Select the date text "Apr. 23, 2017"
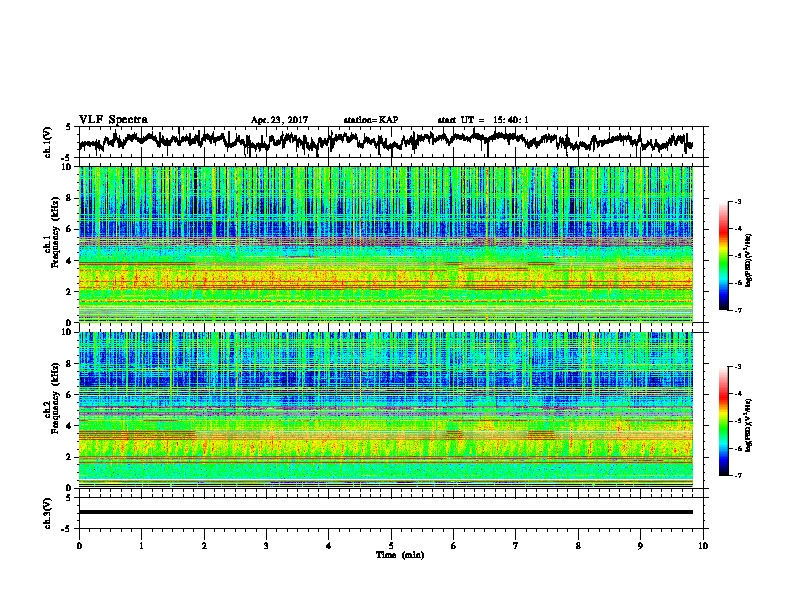Viewport: 792px width, 612px height. pos(279,120)
